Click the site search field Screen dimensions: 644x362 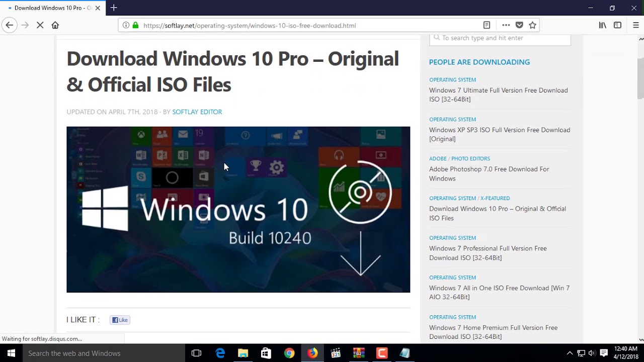[x=500, y=38]
